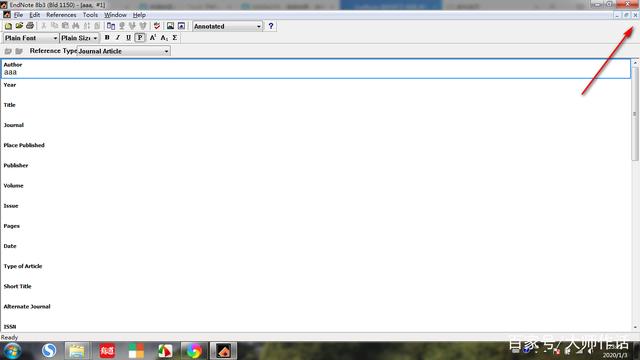Click the Pages field
This screenshot has width=640, height=360.
point(316,230)
